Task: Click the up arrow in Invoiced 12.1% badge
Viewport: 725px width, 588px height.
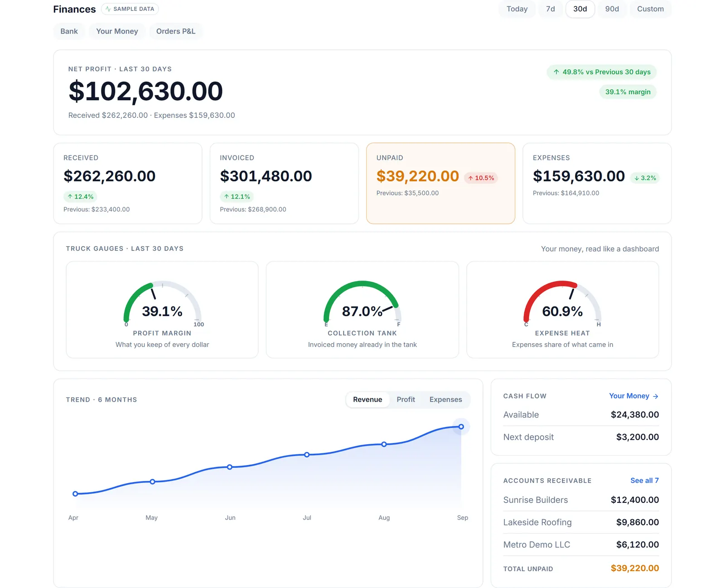Action: tap(227, 197)
